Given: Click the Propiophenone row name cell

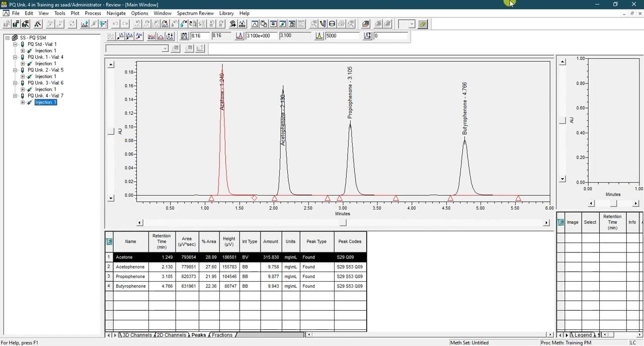Looking at the screenshot, I should [130, 277].
